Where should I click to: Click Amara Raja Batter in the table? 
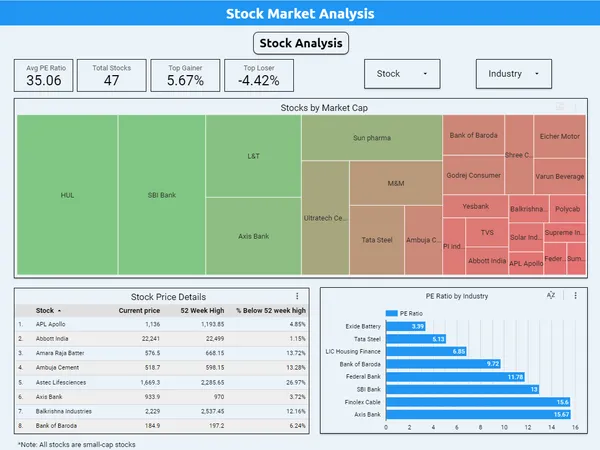coord(60,353)
